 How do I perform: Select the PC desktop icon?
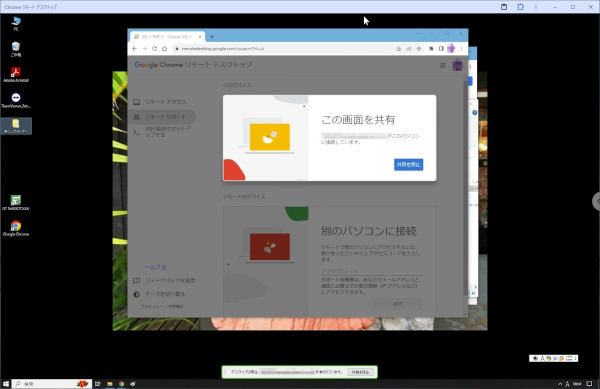[x=16, y=23]
